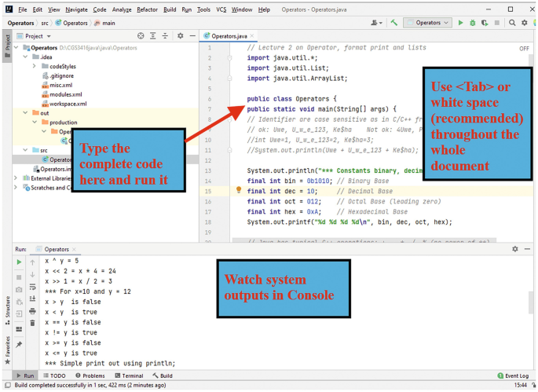Run the Operators configuration with green play button
Screen dimensions: 538x392
461,23
